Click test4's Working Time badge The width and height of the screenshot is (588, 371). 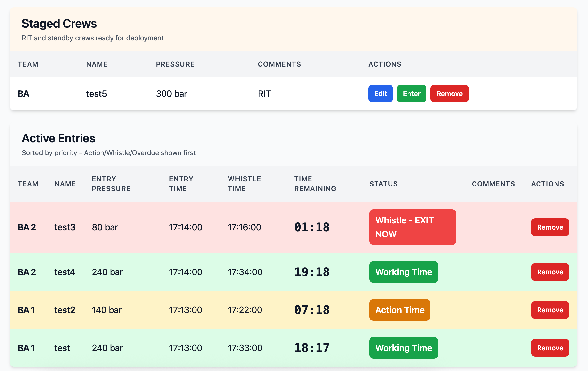click(403, 272)
